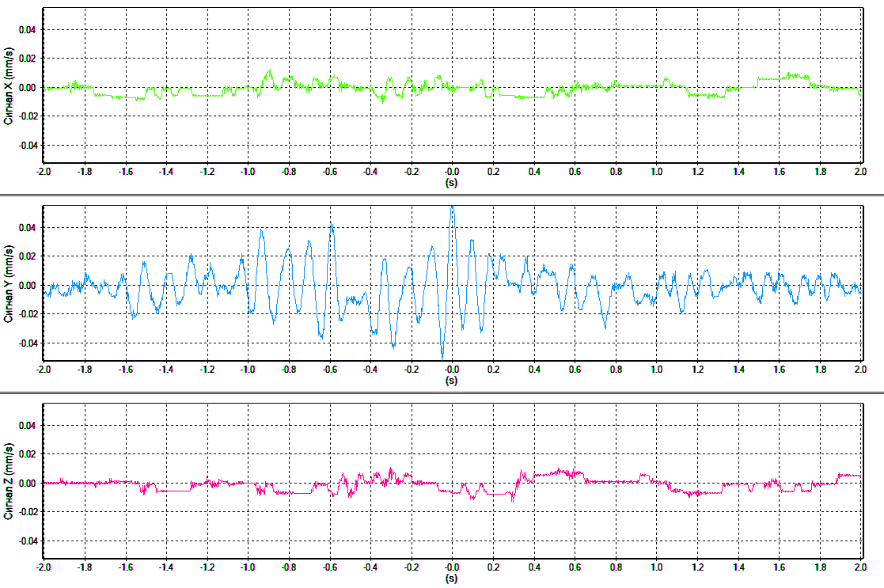Click the -0.04 value label on Signal Y axis

[26, 343]
